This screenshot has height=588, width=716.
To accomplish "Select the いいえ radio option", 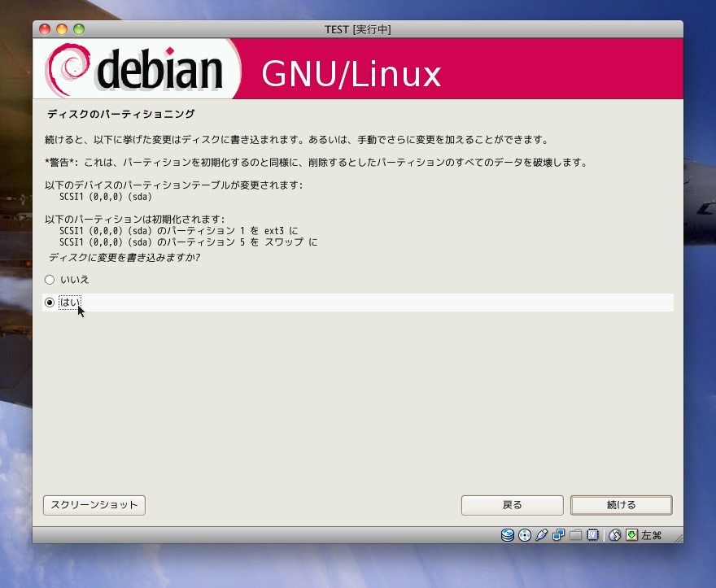I will (x=50, y=280).
